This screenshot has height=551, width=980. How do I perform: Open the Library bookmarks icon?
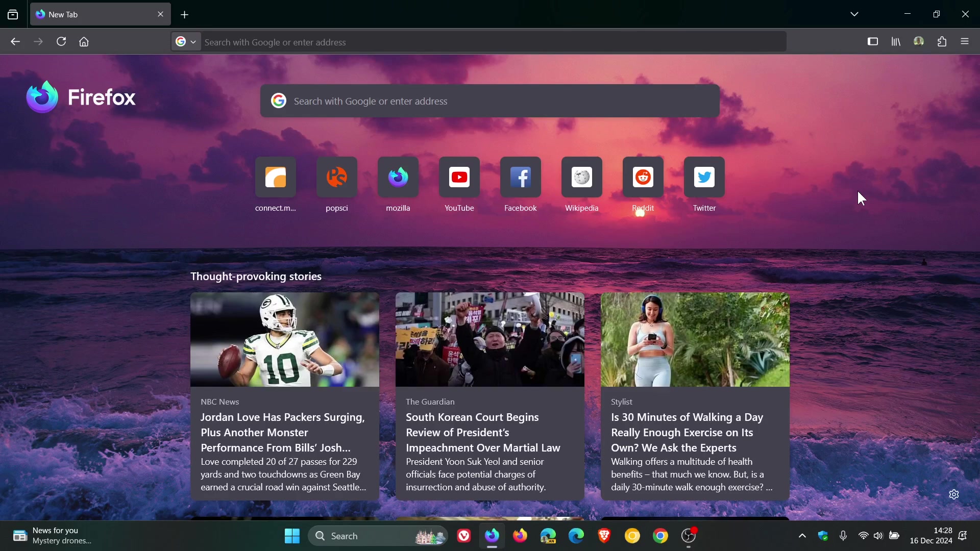(x=896, y=42)
